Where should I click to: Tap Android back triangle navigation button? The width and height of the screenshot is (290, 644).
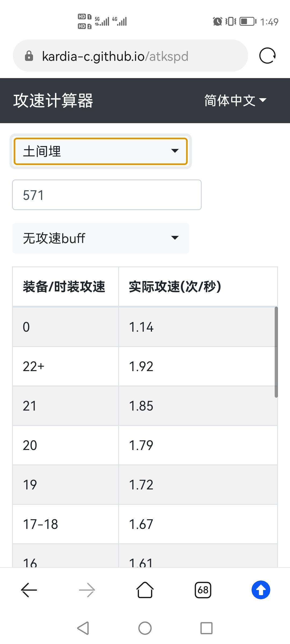coord(83,628)
